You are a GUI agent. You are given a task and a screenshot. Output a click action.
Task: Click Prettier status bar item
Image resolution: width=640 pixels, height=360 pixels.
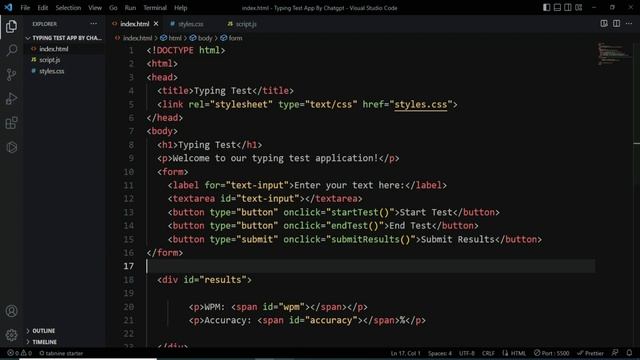(x=590, y=353)
